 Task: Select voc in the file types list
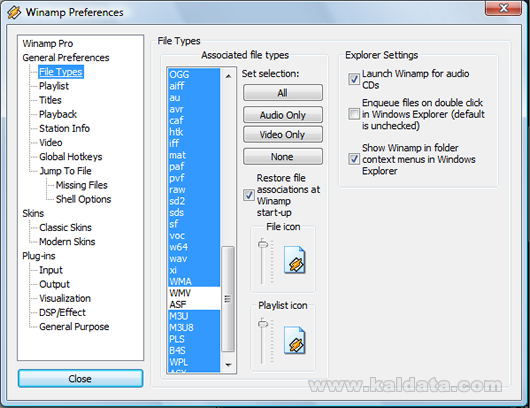pos(194,236)
